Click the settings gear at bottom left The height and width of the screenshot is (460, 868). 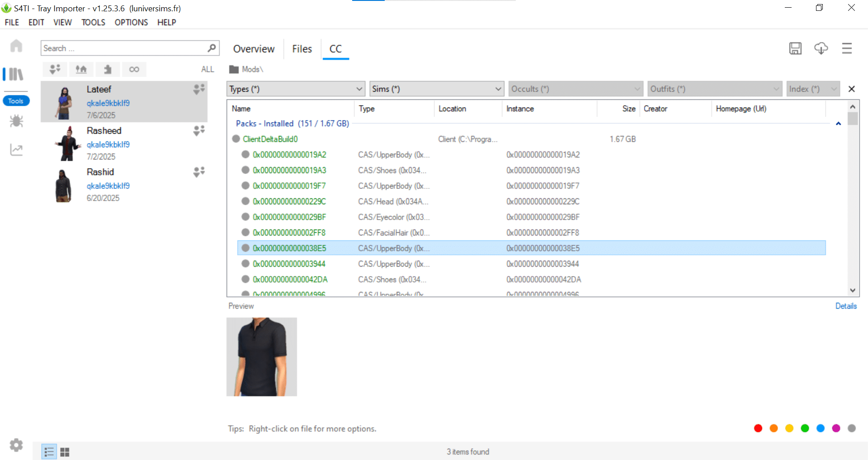tap(16, 445)
